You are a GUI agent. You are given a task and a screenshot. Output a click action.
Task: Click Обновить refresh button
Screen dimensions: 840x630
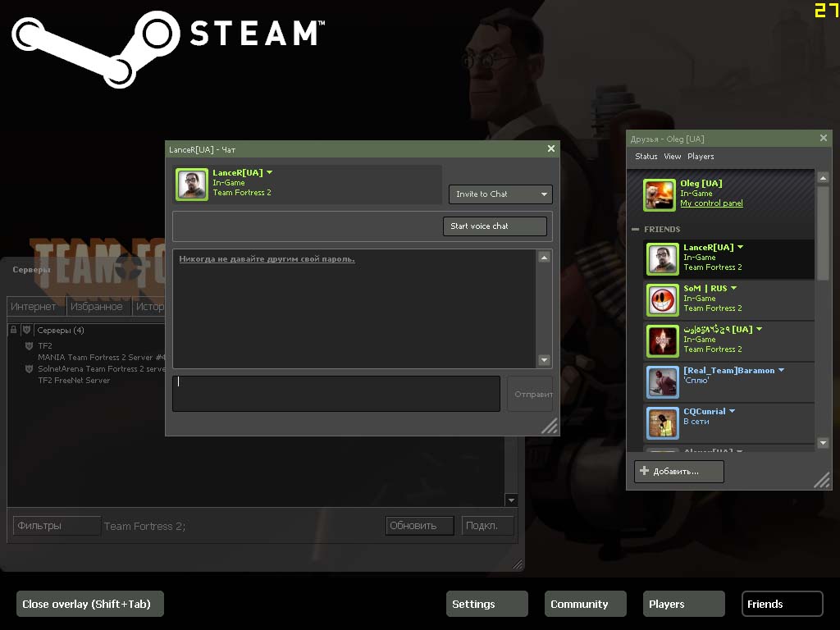coord(419,526)
